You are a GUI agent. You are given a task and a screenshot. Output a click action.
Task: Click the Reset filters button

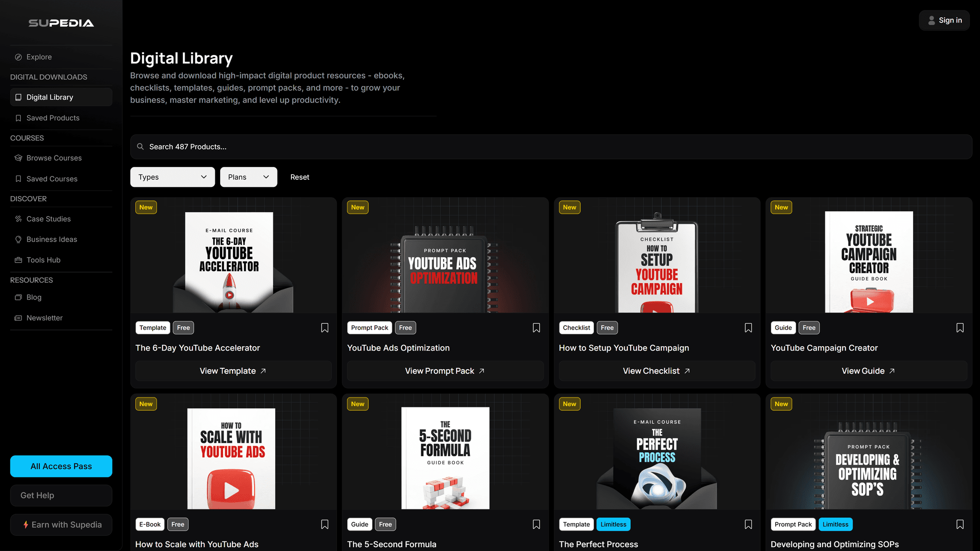300,177
